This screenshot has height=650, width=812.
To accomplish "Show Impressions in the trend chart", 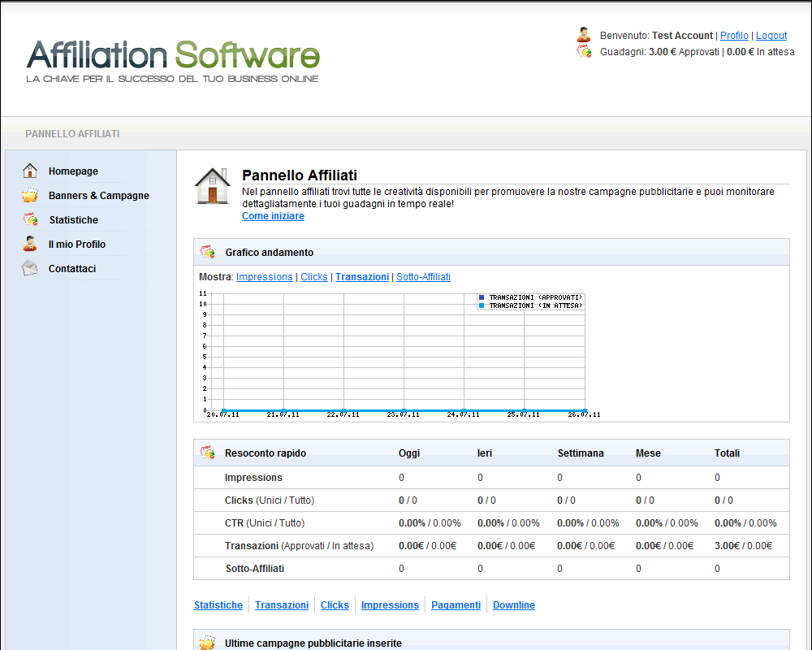I will (x=264, y=277).
